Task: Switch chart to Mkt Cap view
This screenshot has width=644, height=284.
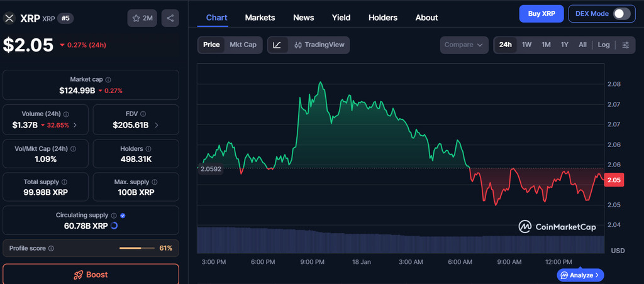Action: pyautogui.click(x=243, y=45)
